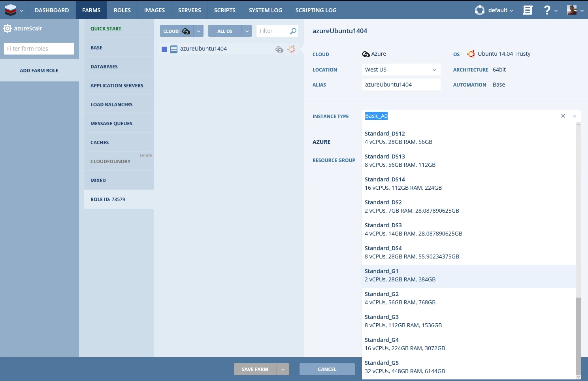
Task: Click the azureScalr farm gear icon
Action: [x=8, y=28]
